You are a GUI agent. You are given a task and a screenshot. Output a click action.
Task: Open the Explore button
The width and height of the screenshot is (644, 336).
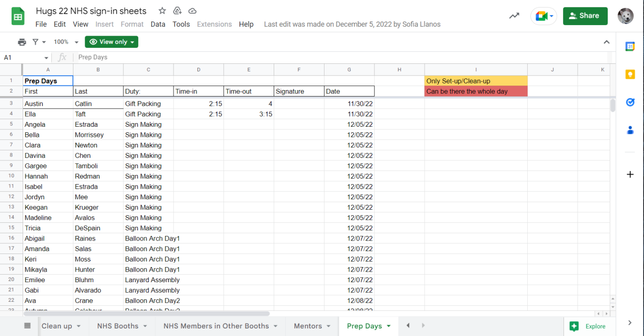[x=589, y=326]
